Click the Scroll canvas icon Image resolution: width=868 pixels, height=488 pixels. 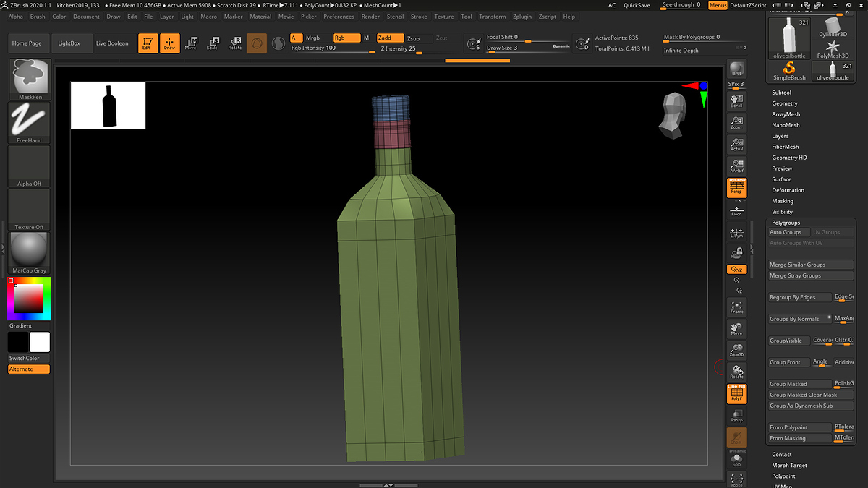(736, 100)
